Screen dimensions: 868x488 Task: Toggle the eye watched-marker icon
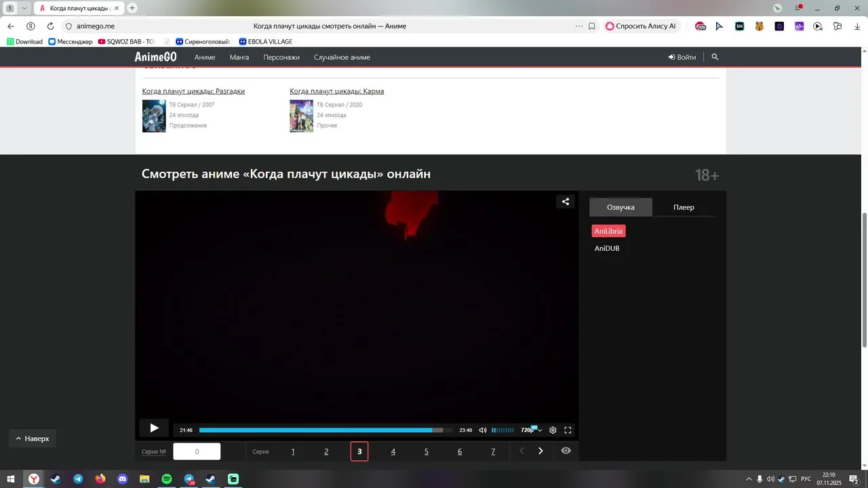[x=566, y=451]
